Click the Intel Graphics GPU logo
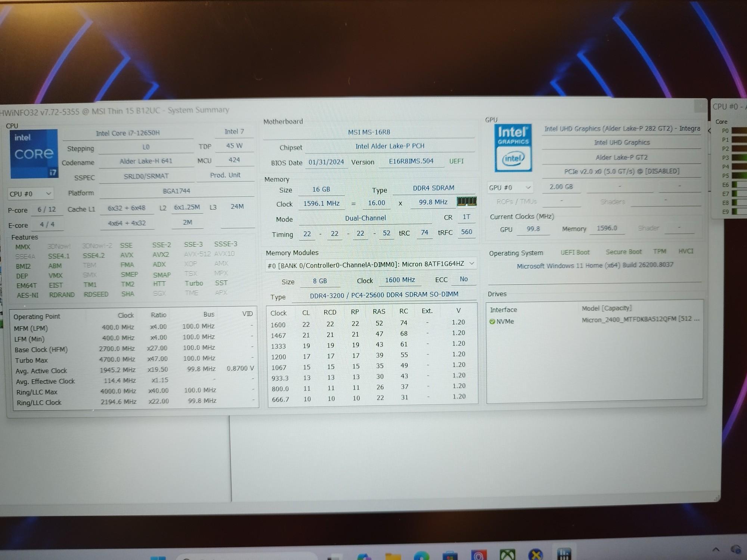747x560 pixels. [513, 148]
